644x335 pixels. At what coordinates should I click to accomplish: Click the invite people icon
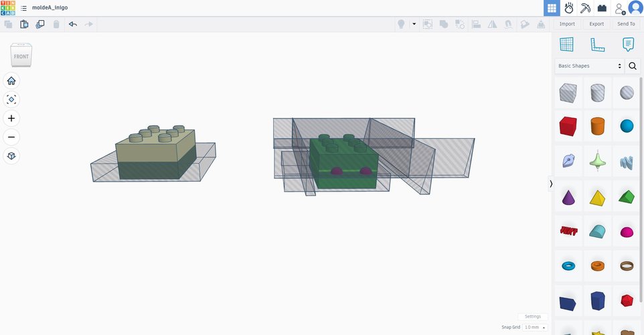coord(619,8)
